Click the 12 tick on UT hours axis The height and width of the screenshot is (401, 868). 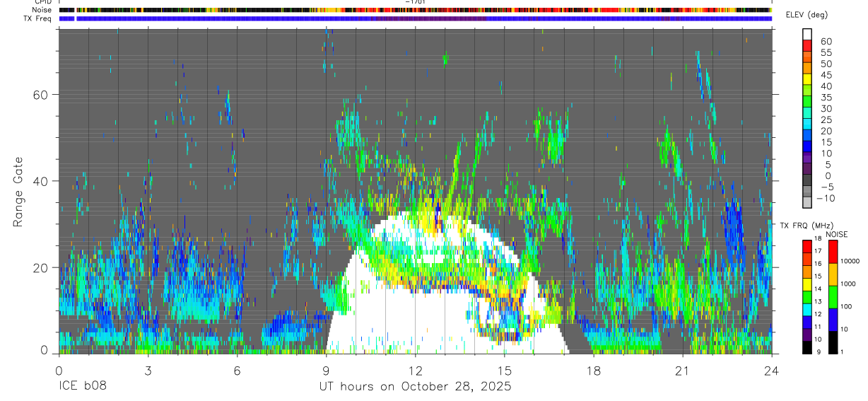pyautogui.click(x=415, y=371)
